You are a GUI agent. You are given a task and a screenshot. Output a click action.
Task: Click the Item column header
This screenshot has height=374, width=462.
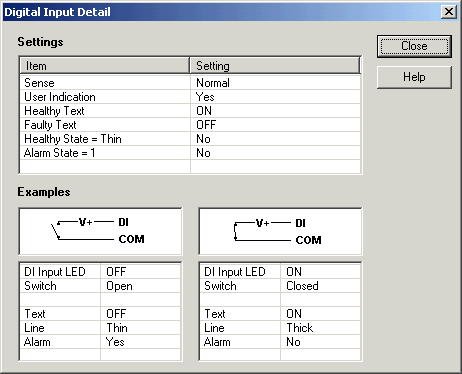pos(104,66)
